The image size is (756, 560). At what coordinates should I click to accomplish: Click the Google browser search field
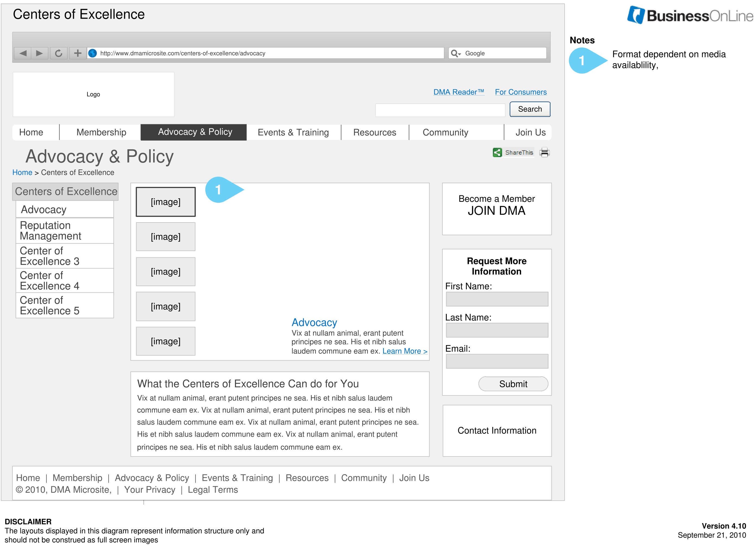[x=497, y=53]
